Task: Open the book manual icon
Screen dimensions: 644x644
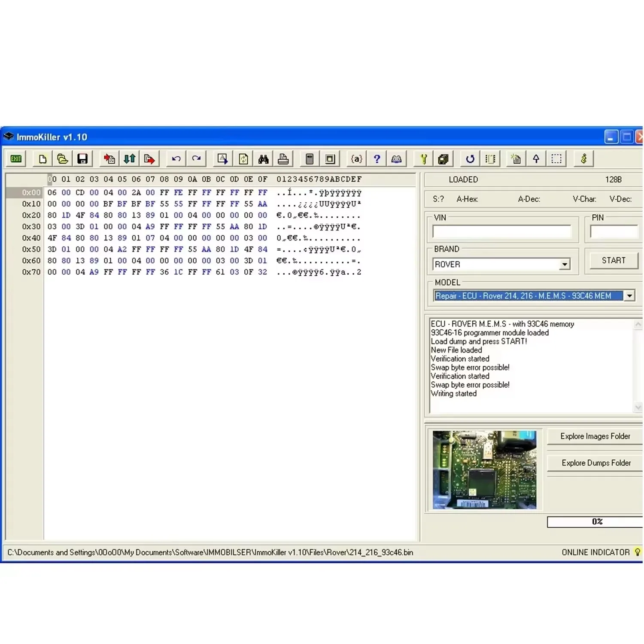Action: point(396,158)
